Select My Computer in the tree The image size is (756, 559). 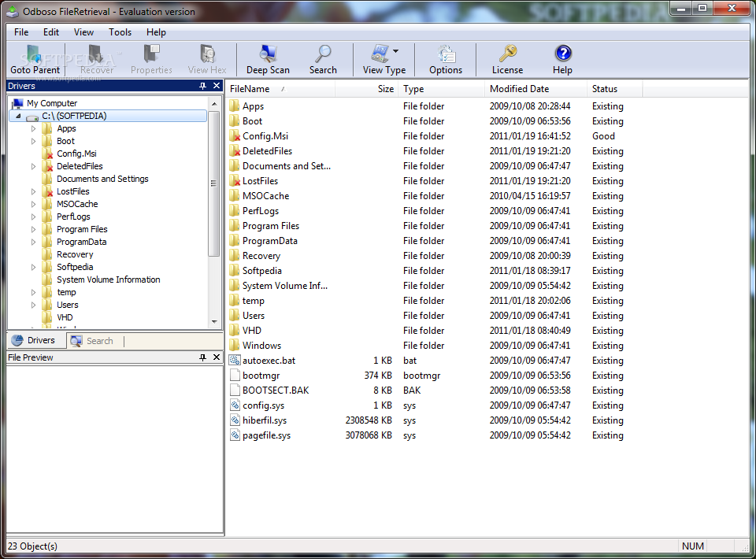[52, 103]
